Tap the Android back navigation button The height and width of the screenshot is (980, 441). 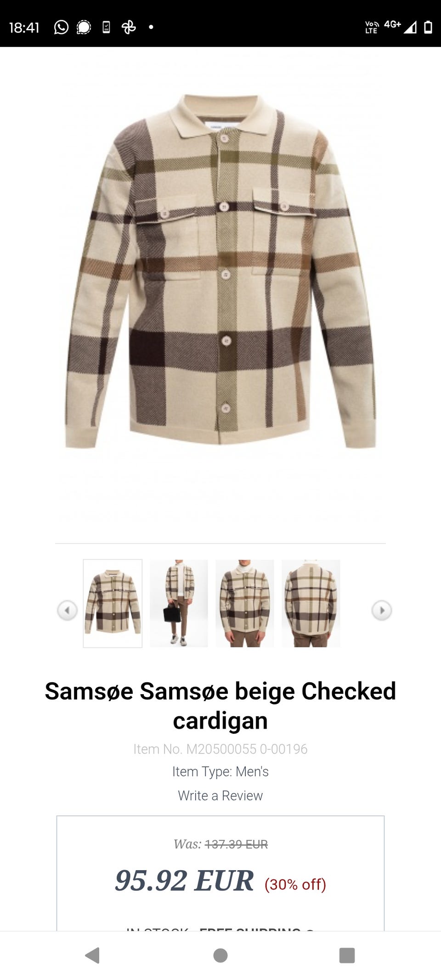pyautogui.click(x=93, y=955)
